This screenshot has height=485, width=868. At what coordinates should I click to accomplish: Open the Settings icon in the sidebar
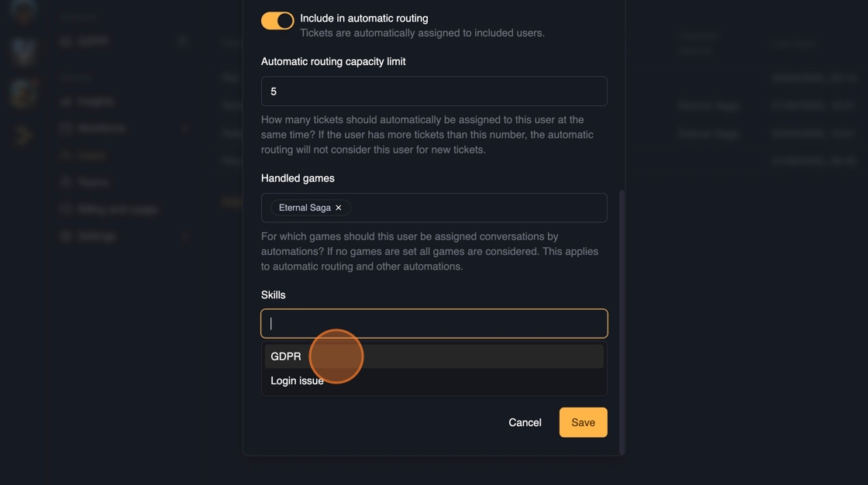(x=66, y=236)
